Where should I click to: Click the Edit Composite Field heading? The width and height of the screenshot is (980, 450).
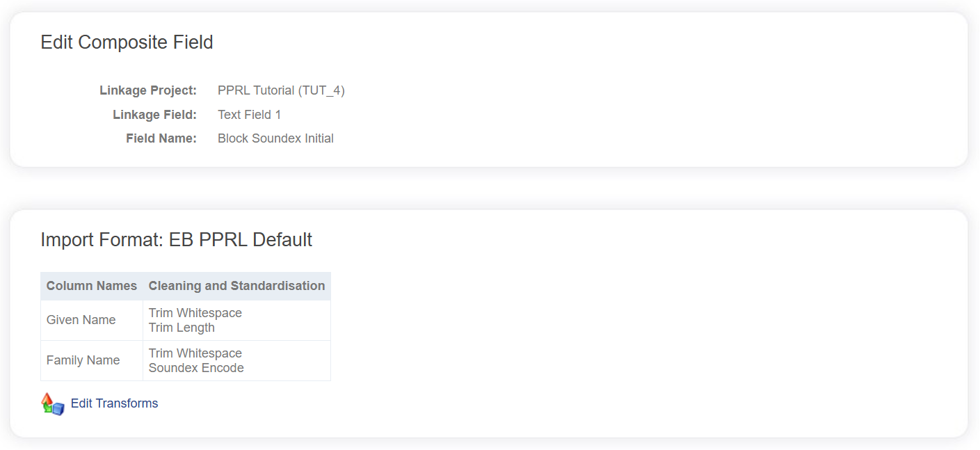coord(127,42)
